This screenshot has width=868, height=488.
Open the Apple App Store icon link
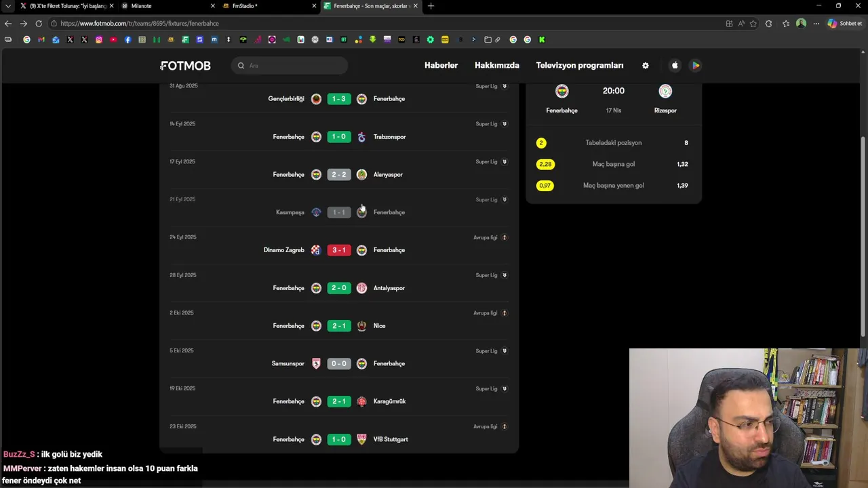click(x=675, y=66)
